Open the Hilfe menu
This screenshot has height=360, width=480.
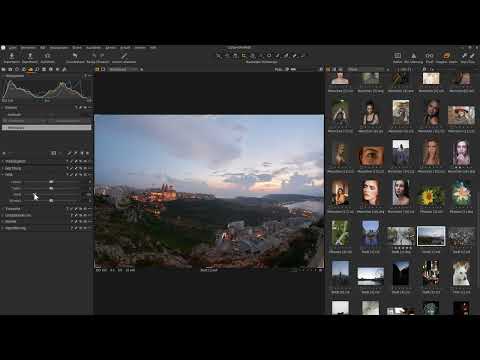(153, 48)
